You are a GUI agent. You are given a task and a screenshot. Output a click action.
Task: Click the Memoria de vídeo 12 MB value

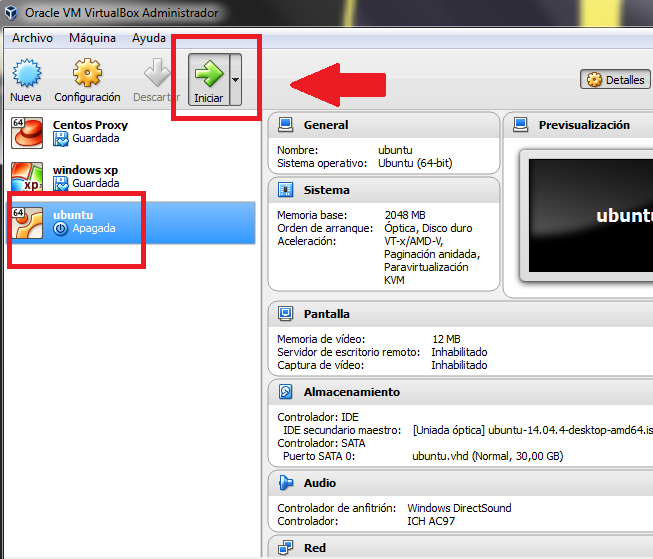(446, 339)
